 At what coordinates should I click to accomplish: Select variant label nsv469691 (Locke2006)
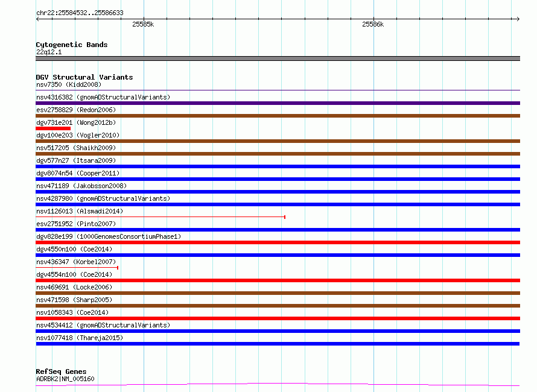tap(74, 287)
